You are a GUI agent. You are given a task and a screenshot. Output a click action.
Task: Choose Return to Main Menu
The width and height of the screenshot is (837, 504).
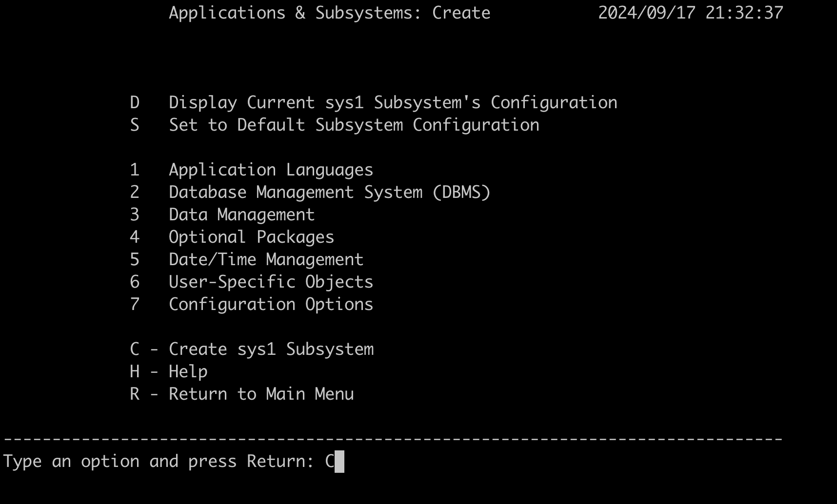coord(242,394)
